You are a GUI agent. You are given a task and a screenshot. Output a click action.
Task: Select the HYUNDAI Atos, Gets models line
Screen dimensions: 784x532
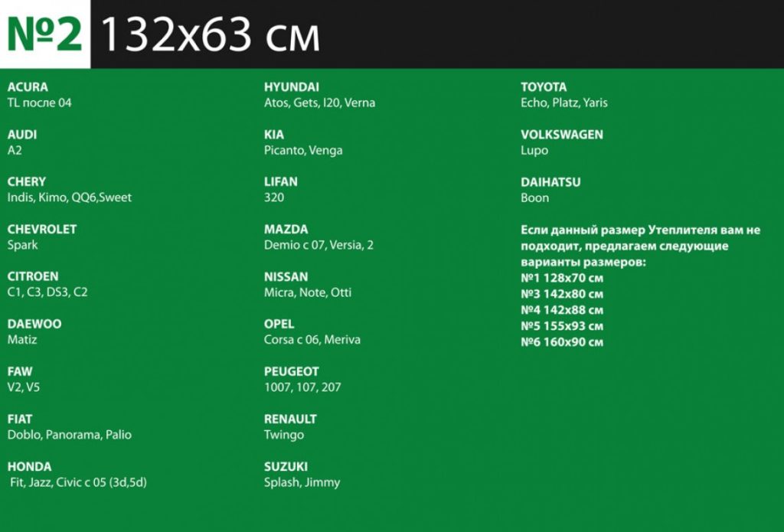pyautogui.click(x=319, y=103)
